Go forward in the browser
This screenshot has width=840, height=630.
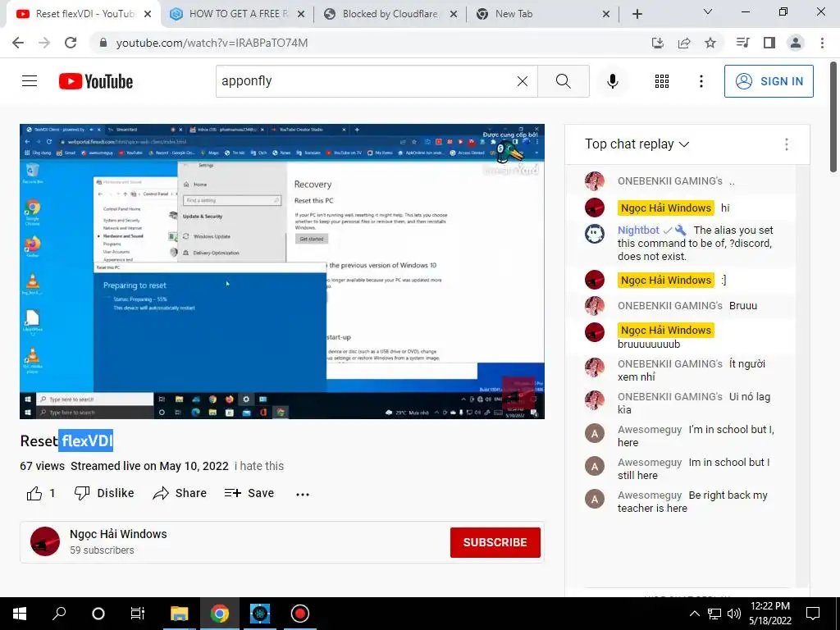(x=44, y=43)
